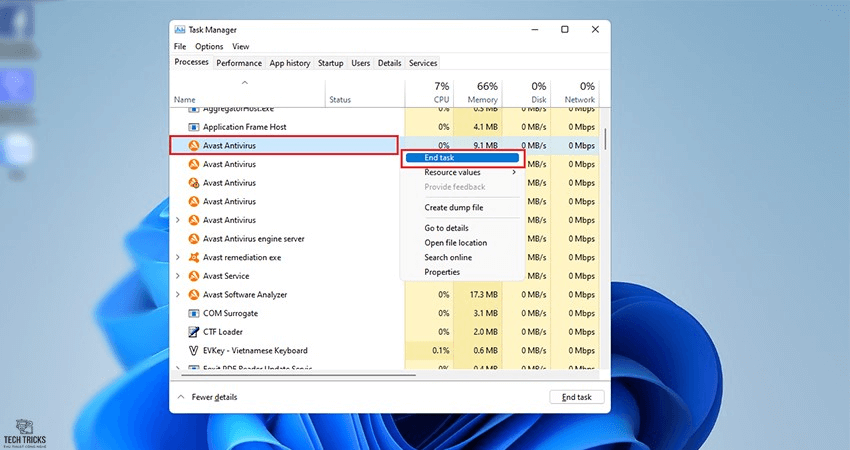The height and width of the screenshot is (450, 850).
Task: Click the CTF Loader pen icon
Action: tap(194, 332)
